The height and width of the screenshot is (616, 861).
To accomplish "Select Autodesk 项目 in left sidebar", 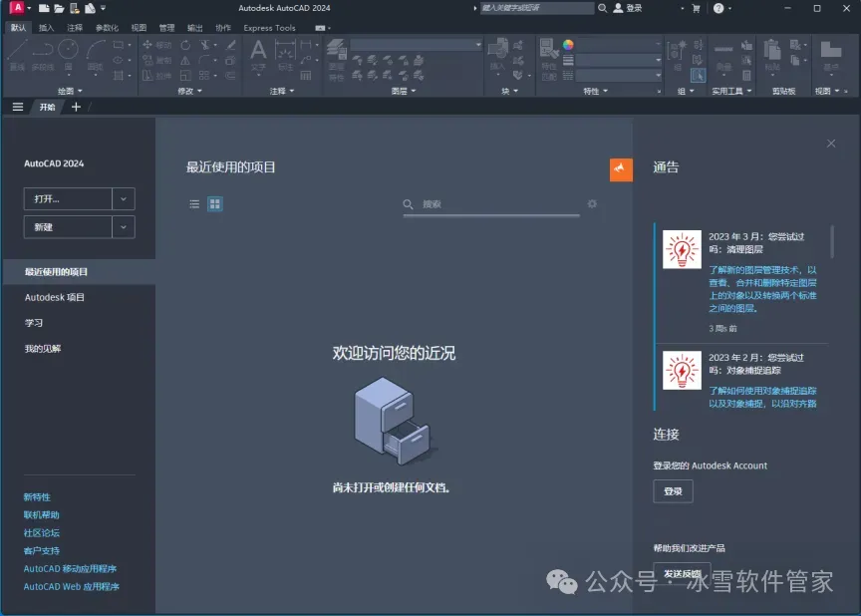I will (x=55, y=297).
